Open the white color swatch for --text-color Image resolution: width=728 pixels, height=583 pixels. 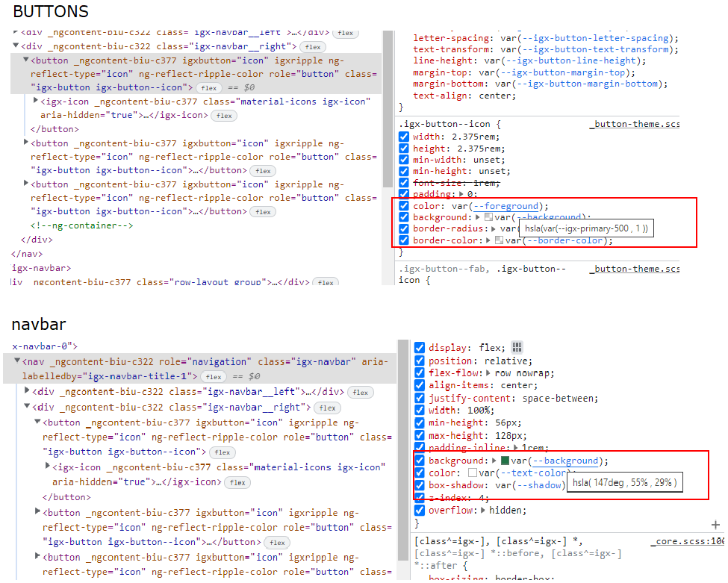click(x=473, y=473)
